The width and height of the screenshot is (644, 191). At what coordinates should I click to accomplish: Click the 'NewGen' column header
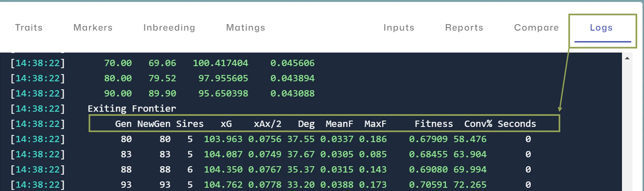154,124
